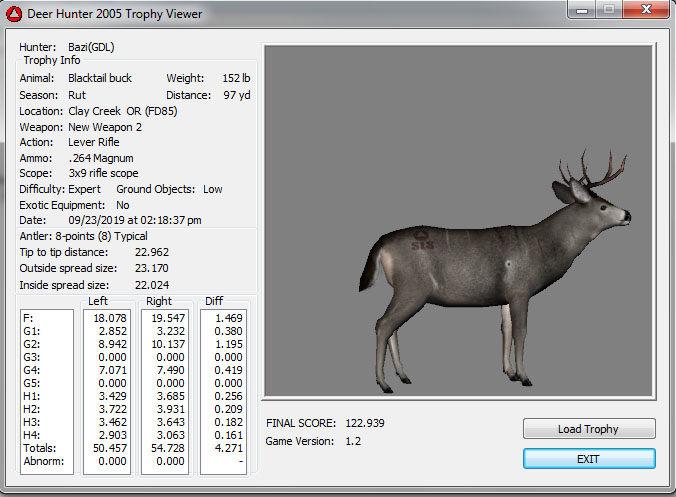Click the Deer Hunter app icon in title bar

tap(14, 14)
